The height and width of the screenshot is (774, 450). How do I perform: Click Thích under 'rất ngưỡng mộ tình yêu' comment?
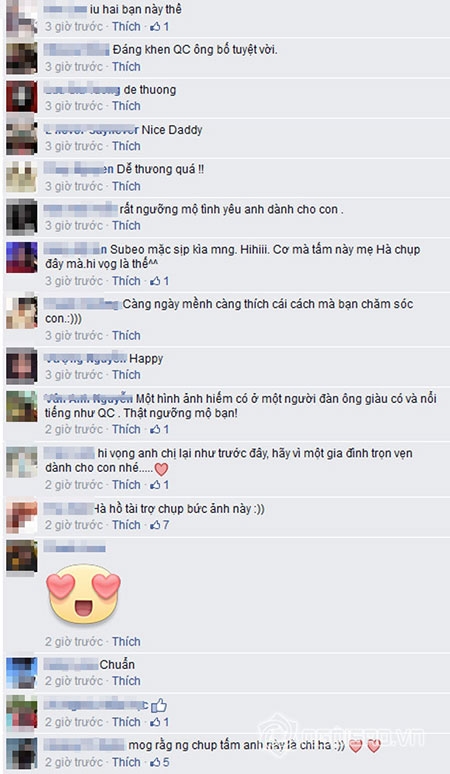[x=126, y=226]
